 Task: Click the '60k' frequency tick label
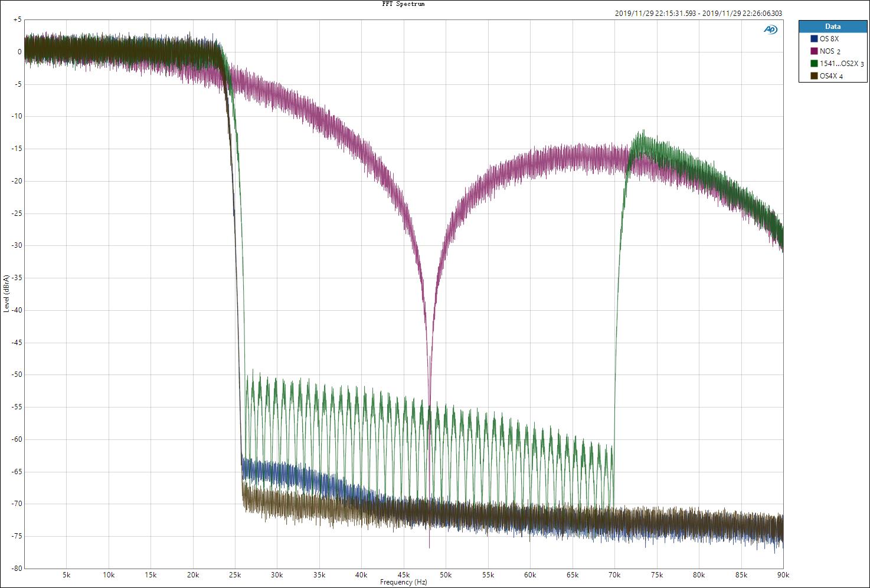click(530, 574)
